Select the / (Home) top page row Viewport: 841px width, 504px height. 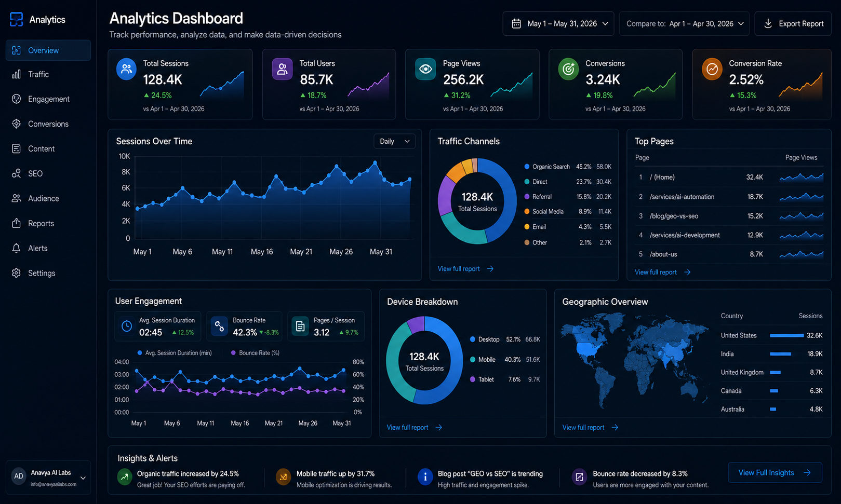pyautogui.click(x=729, y=178)
